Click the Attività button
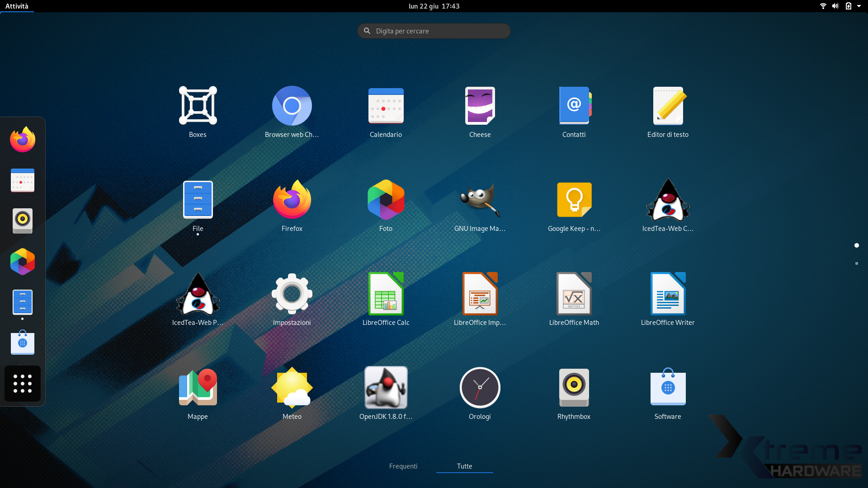This screenshot has height=488, width=868. [x=17, y=6]
